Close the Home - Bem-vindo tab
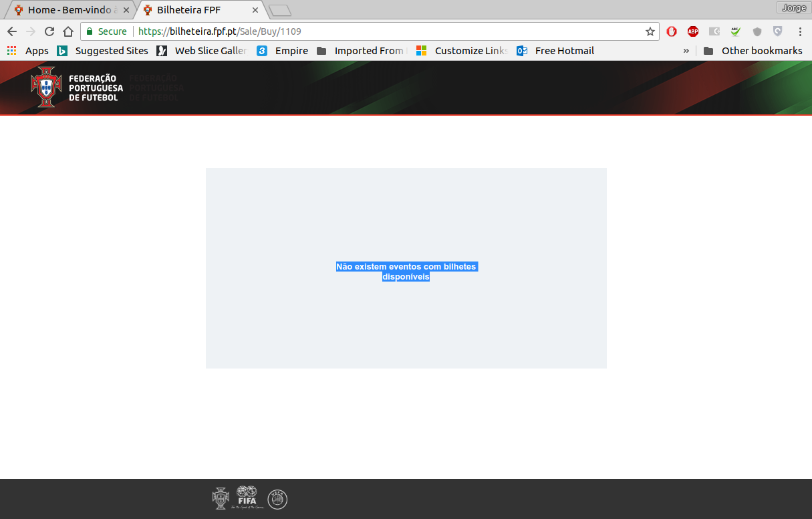812x519 pixels. [x=126, y=10]
